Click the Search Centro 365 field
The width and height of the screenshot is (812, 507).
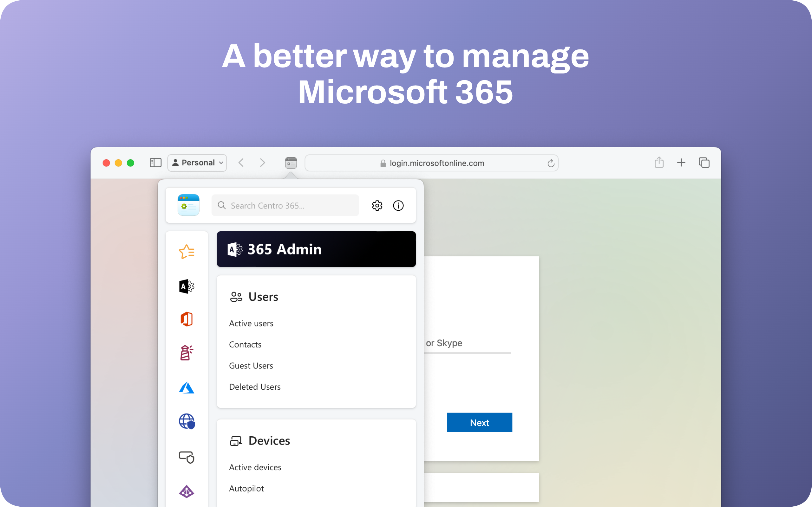[x=285, y=206]
